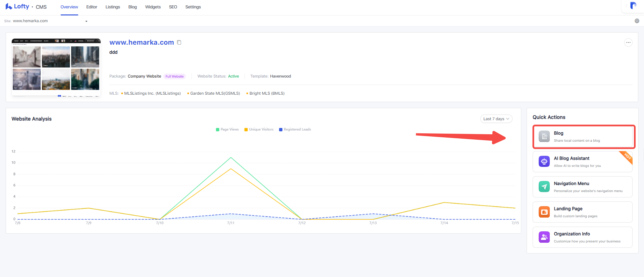Image resolution: width=644 pixels, height=277 pixels.
Task: Open the site selector dropdown arrow
Action: point(86,21)
